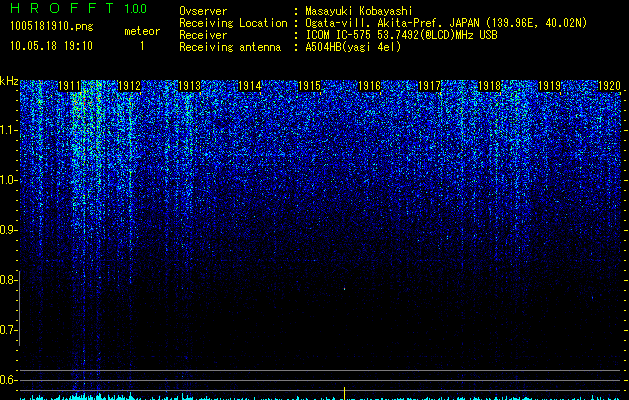Click the 1920 time marker
The height and width of the screenshot is (400, 629).
(x=609, y=86)
